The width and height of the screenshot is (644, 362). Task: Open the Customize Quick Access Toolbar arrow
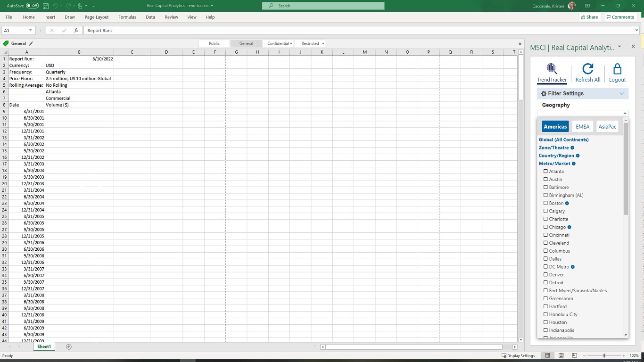[94, 6]
